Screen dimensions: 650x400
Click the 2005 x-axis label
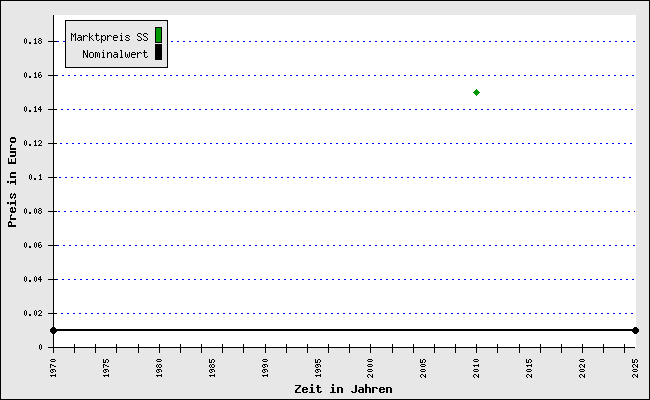click(x=424, y=368)
